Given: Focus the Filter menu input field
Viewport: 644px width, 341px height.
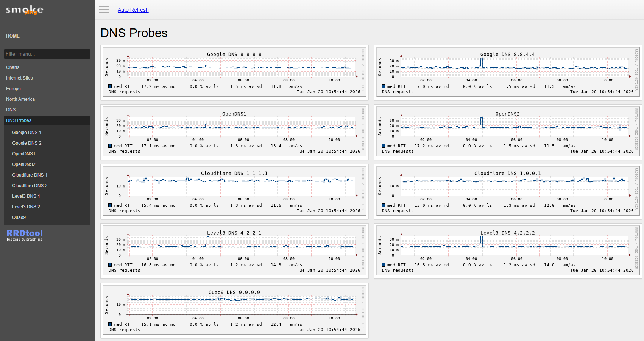Looking at the screenshot, I should coord(47,54).
